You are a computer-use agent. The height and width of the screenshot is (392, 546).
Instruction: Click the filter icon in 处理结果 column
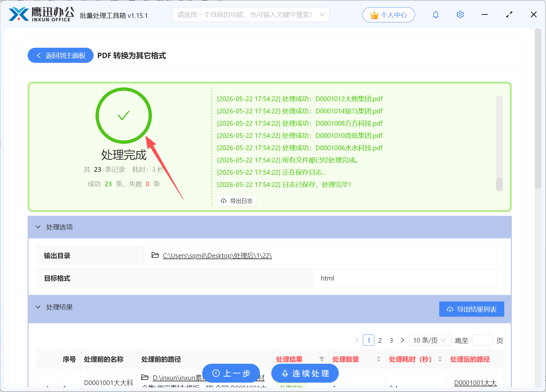(322, 359)
